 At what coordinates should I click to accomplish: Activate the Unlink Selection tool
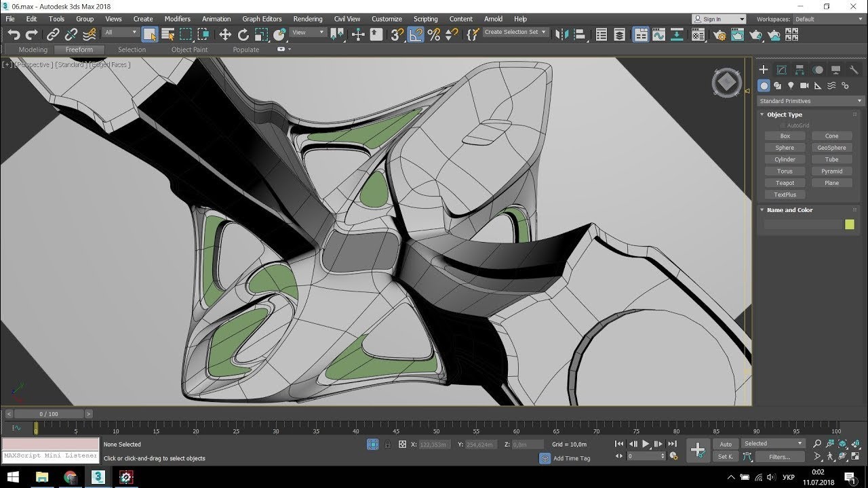pos(71,35)
